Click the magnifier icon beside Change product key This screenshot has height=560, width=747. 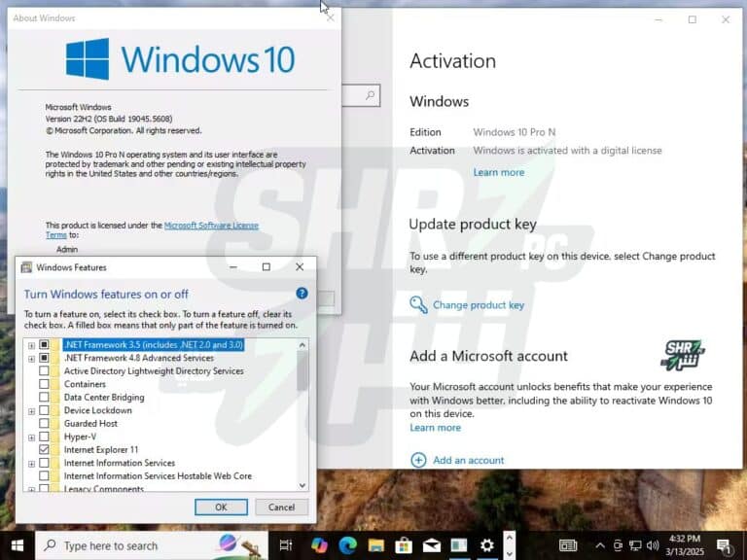pyautogui.click(x=418, y=304)
